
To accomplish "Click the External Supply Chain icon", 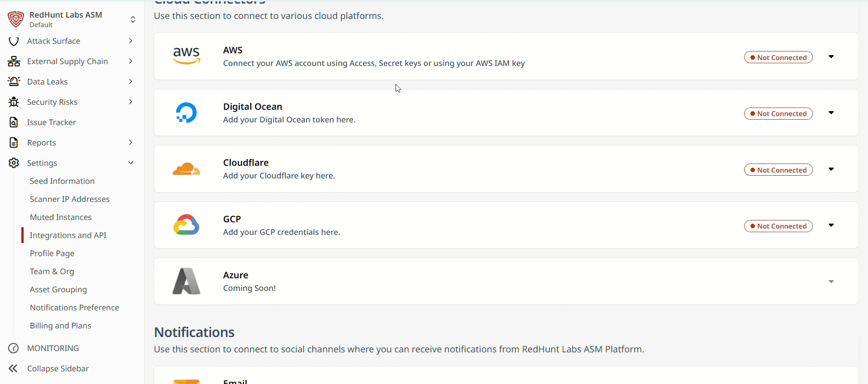I will (x=14, y=61).
